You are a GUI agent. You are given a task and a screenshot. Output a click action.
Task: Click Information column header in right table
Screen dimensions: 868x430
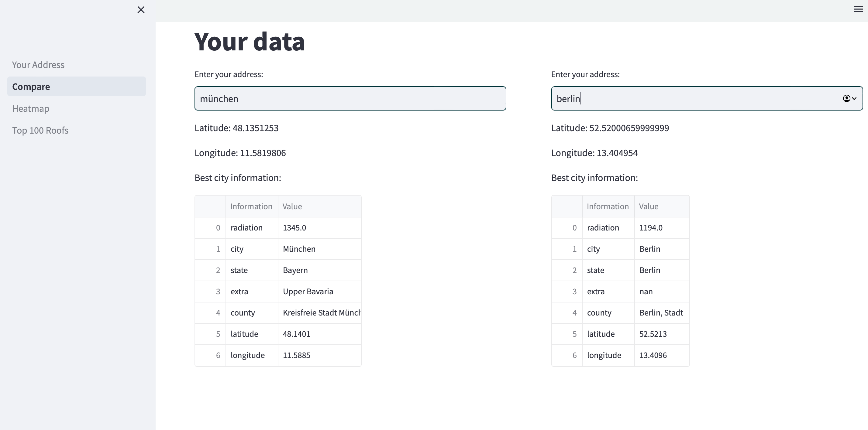point(608,206)
